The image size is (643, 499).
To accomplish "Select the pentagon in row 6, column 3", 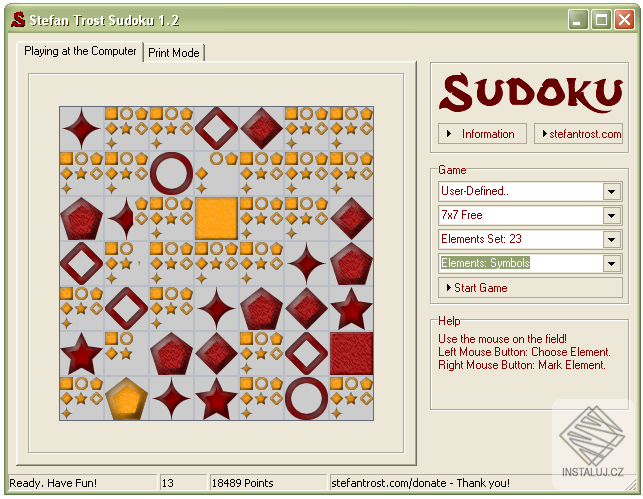I will pyautogui.click(x=171, y=354).
